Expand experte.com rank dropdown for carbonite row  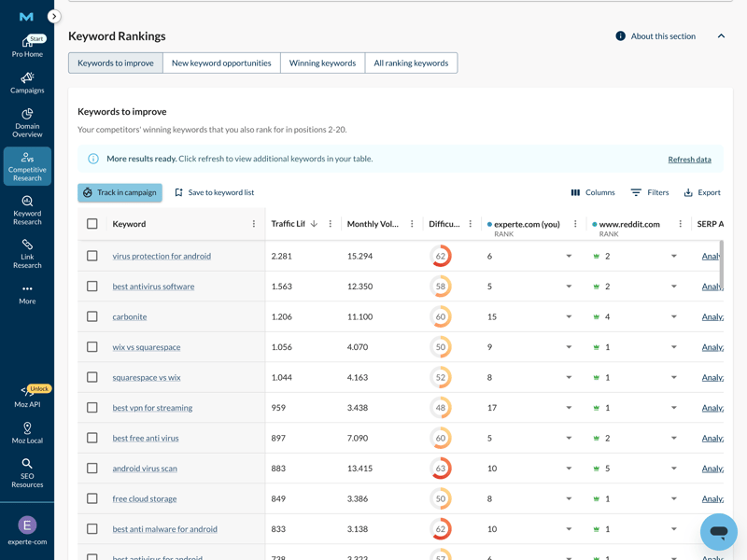click(569, 316)
